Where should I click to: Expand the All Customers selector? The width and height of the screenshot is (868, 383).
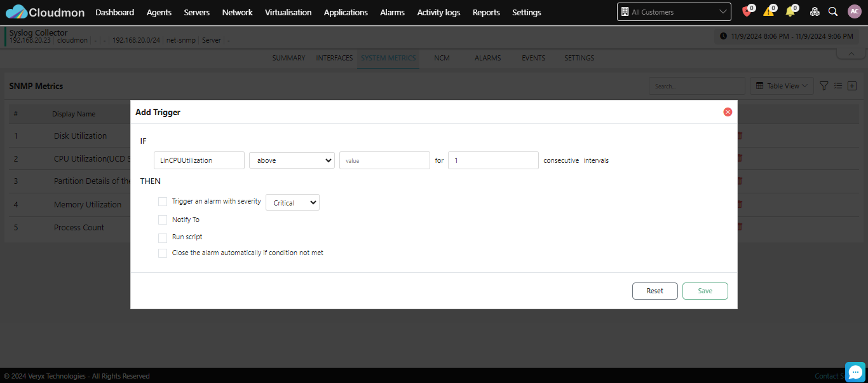(x=674, y=12)
